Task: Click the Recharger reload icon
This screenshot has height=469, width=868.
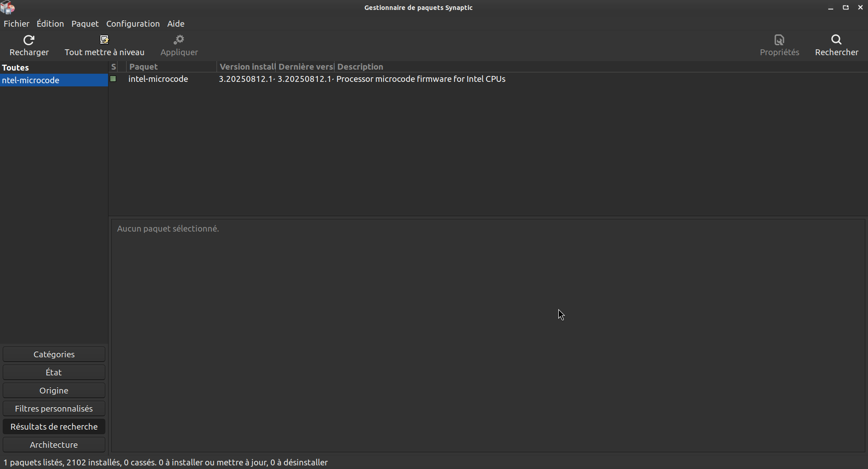Action: tap(29, 40)
